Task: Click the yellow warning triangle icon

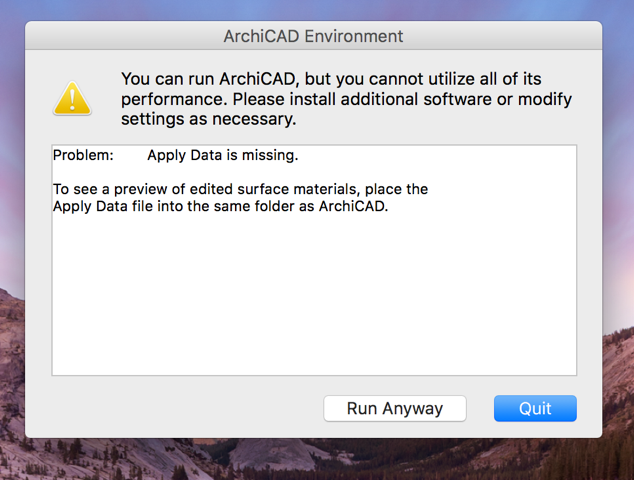Action: 72,97
